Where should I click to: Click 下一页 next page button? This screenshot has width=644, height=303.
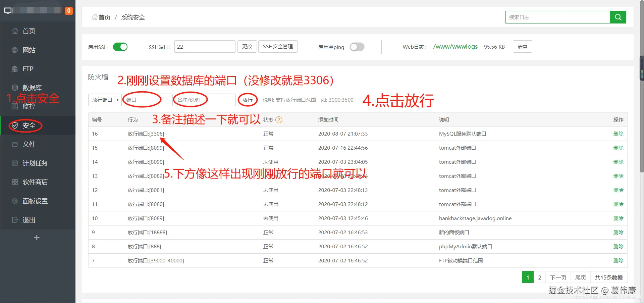click(x=558, y=277)
